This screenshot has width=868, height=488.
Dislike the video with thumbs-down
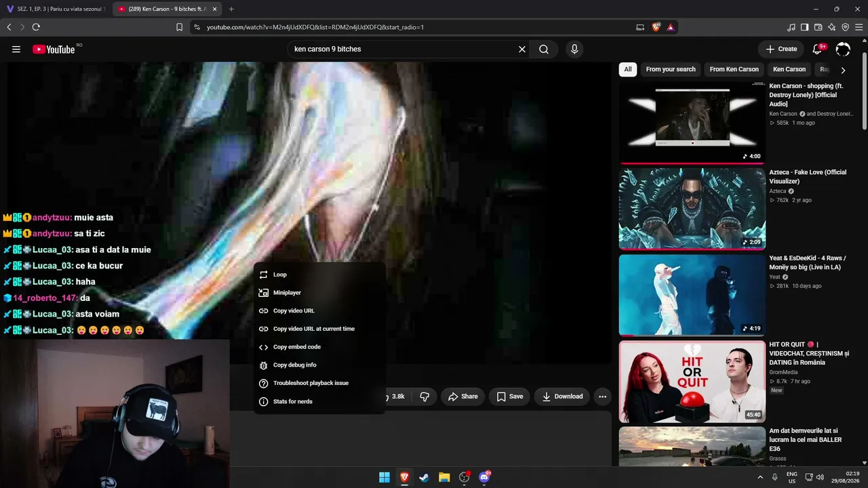click(425, 396)
